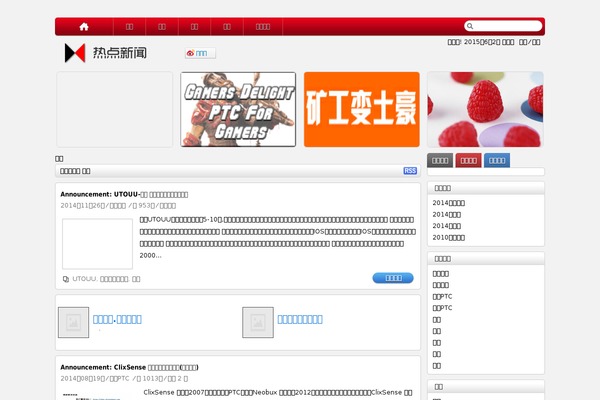This screenshot has height=400, width=600.
Task: Select the blue sidebar tab
Action: tap(497, 160)
